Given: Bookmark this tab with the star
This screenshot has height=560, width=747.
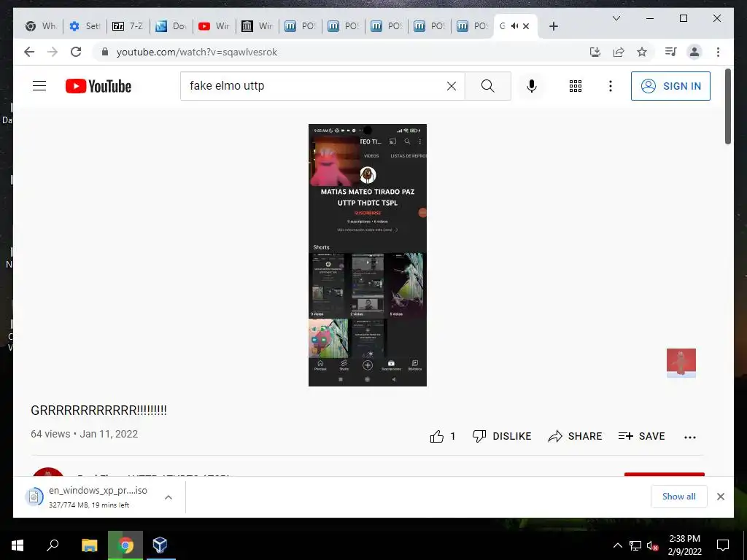Looking at the screenshot, I should 642,52.
